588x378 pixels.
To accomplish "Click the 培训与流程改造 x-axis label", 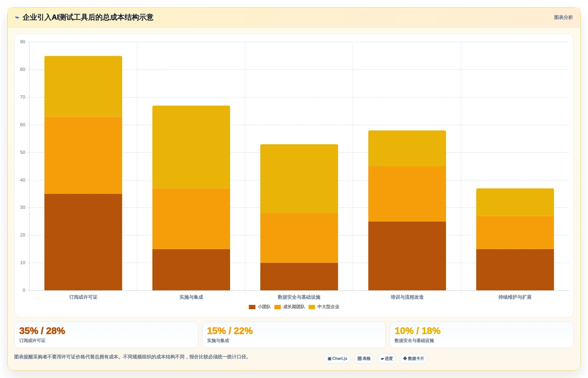I will pos(407,297).
